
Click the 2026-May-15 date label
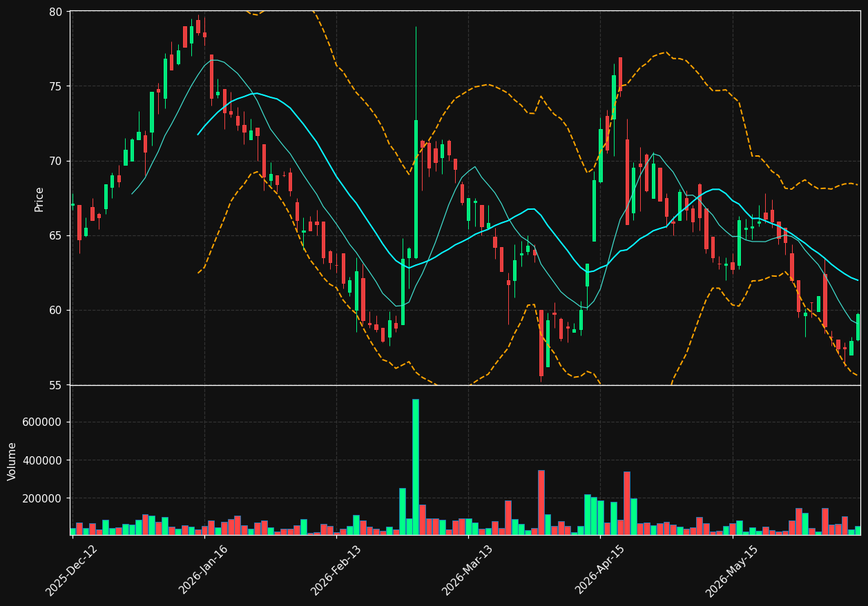[732, 570]
